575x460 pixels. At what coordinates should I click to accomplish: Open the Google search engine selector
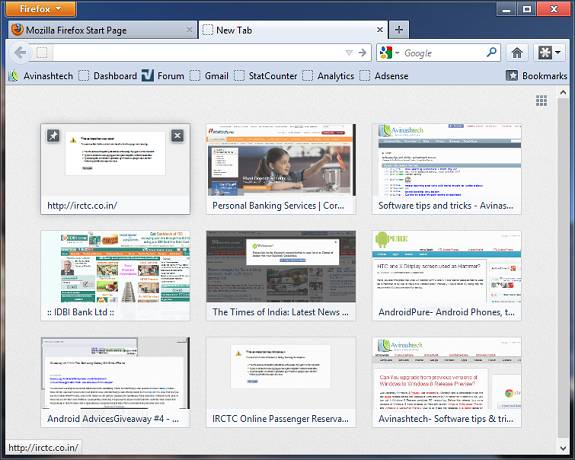pyautogui.click(x=389, y=53)
